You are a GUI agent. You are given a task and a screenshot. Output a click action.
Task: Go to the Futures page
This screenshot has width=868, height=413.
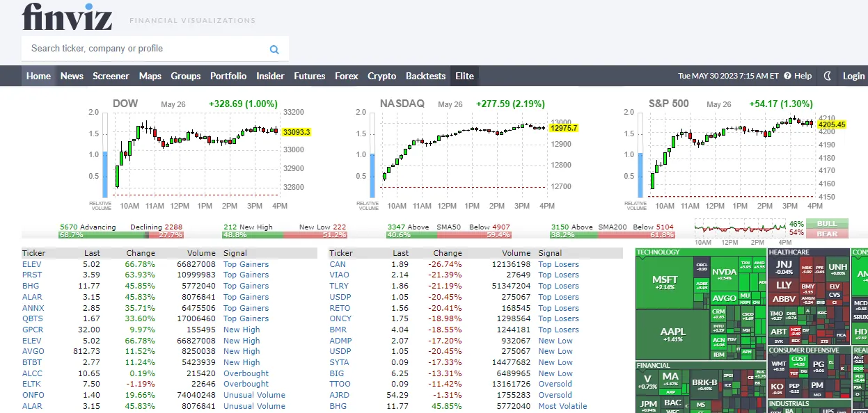(x=310, y=76)
